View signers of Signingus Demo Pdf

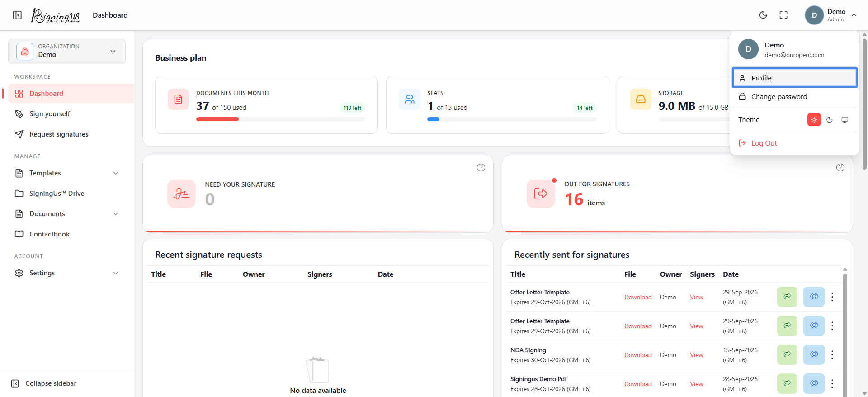696,384
